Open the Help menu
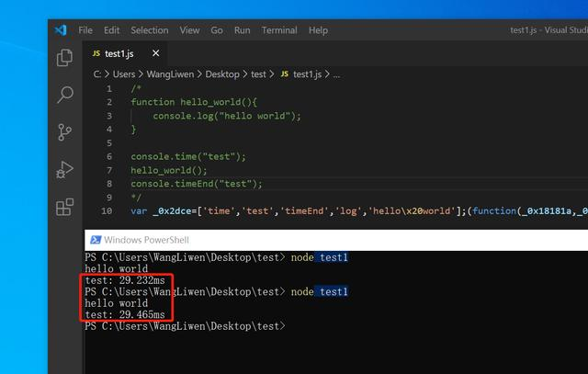 (x=318, y=30)
